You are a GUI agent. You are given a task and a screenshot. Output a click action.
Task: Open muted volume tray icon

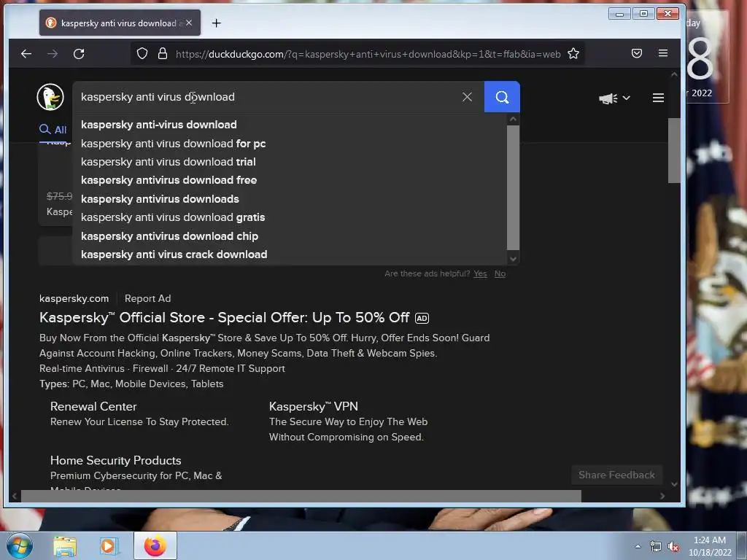(673, 546)
